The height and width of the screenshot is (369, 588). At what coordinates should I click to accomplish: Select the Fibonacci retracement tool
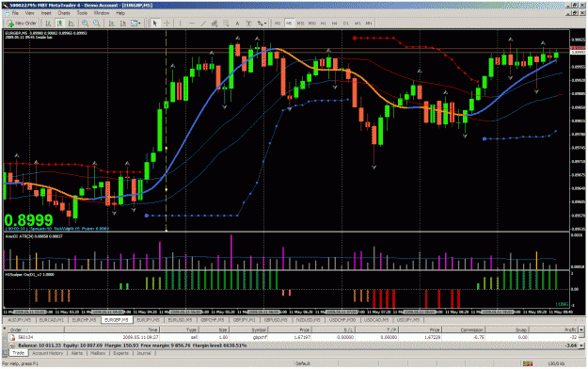[226, 24]
